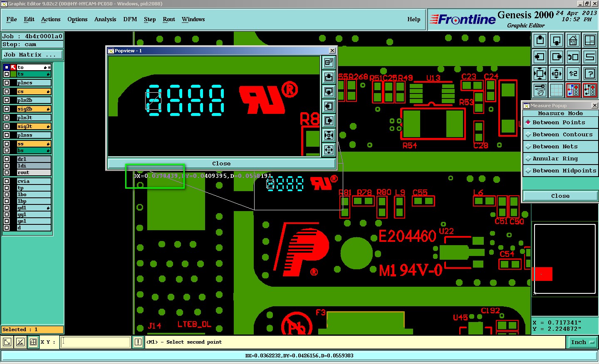Click Popview pan left icon

pos(329,106)
